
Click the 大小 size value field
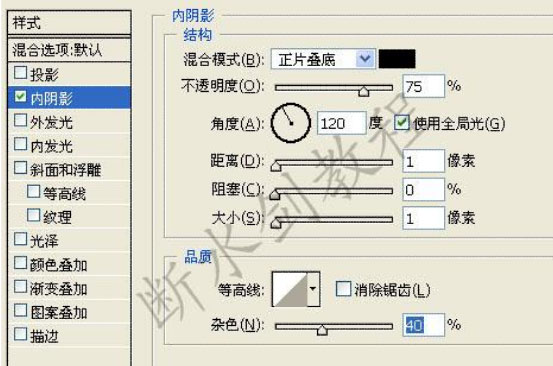[423, 218]
